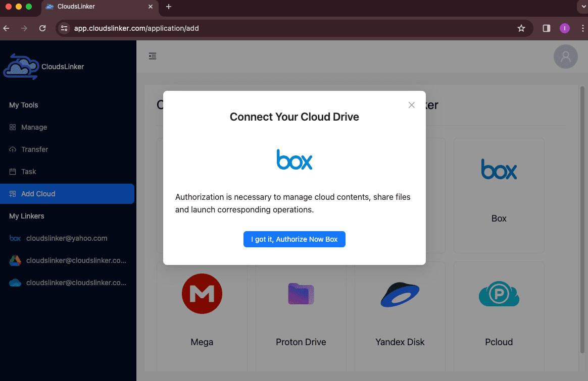Click the address bar URL
The height and width of the screenshot is (381, 588).
[x=136, y=28]
